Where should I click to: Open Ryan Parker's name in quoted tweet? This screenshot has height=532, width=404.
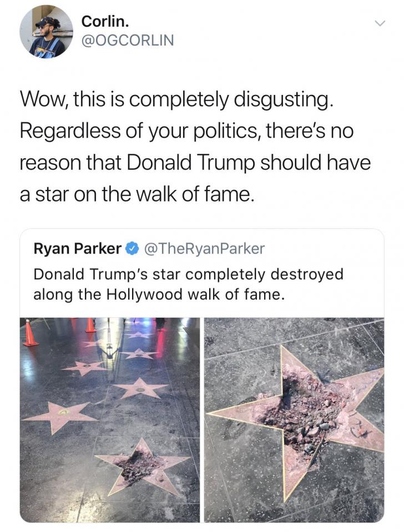coord(77,249)
